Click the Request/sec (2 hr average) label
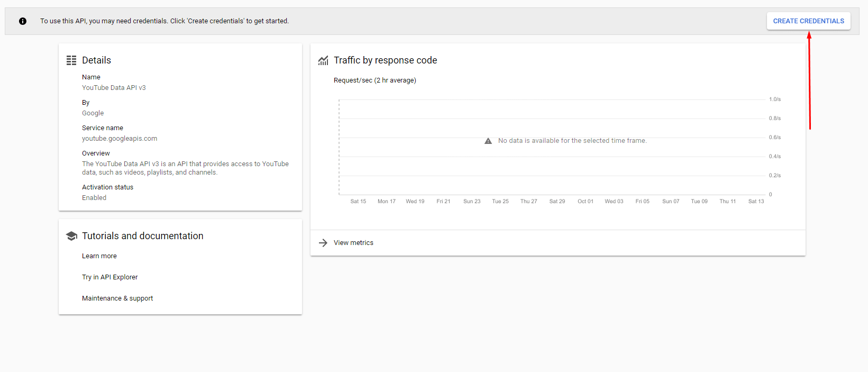Screen dimensions: 868x372 coord(375,80)
